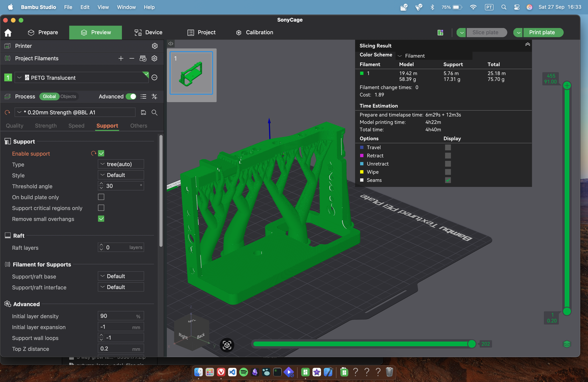The width and height of the screenshot is (588, 382).
Task: Check On build plate only
Action: click(101, 197)
